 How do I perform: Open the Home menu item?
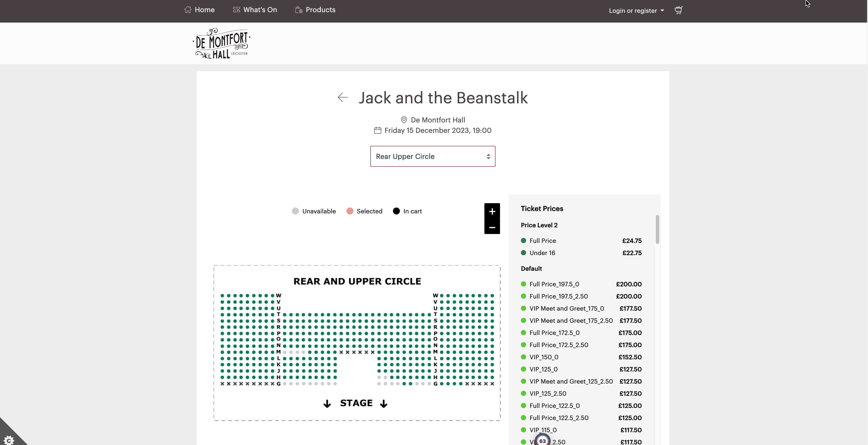[x=199, y=10]
